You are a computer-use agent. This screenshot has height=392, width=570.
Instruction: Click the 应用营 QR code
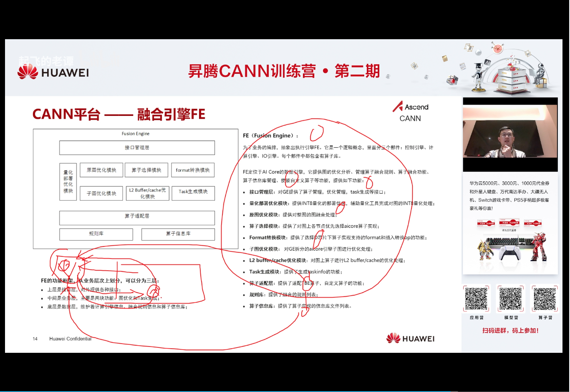(x=476, y=299)
